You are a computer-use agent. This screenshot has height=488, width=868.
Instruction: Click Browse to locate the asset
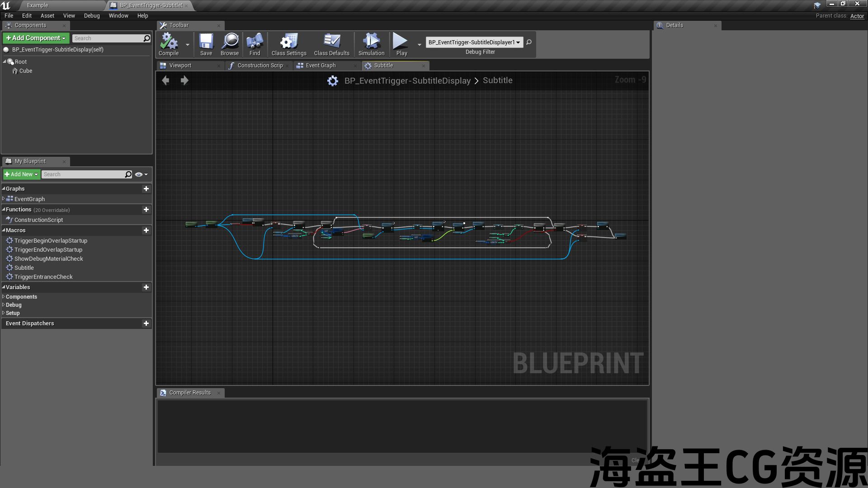(230, 42)
